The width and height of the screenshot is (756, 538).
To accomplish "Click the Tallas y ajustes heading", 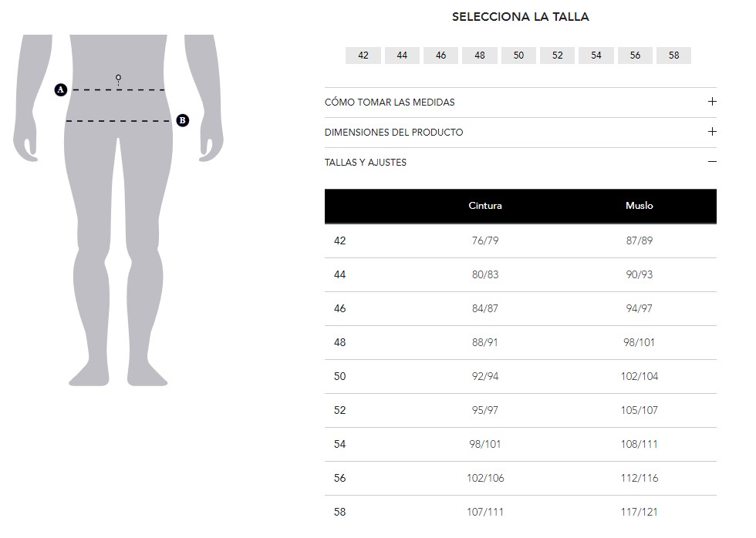I will (x=366, y=163).
